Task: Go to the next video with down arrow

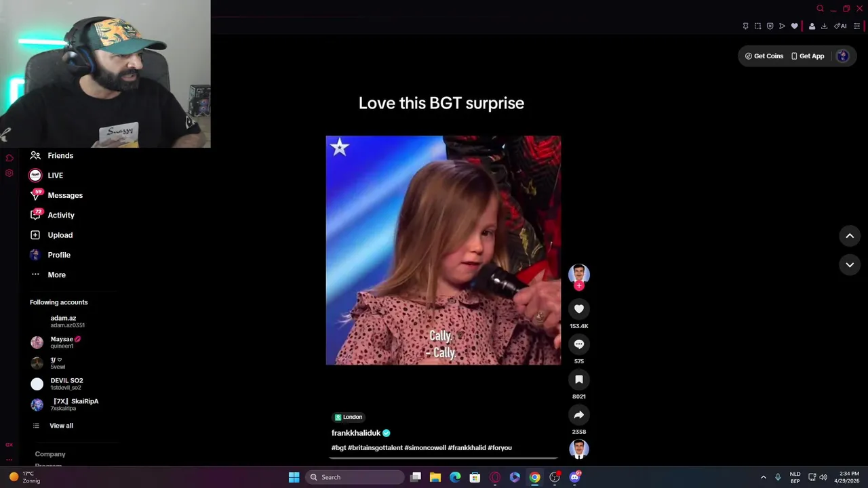Action: 850,265
